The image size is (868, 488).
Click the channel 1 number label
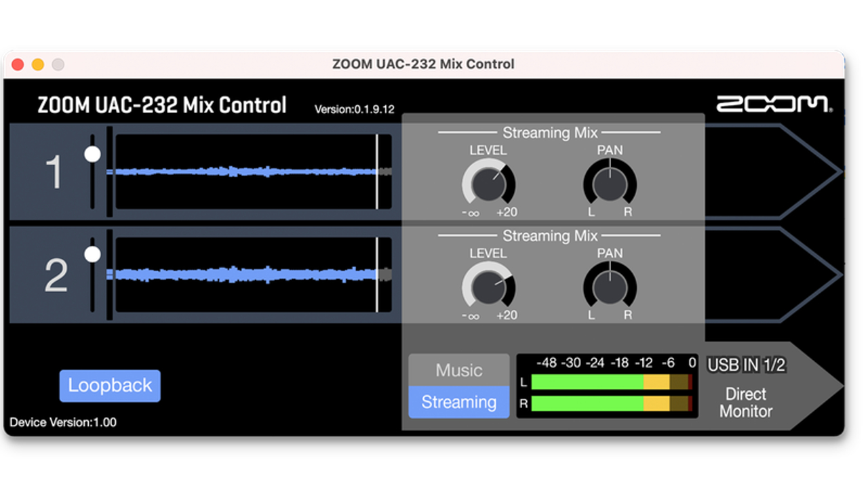pyautogui.click(x=54, y=172)
